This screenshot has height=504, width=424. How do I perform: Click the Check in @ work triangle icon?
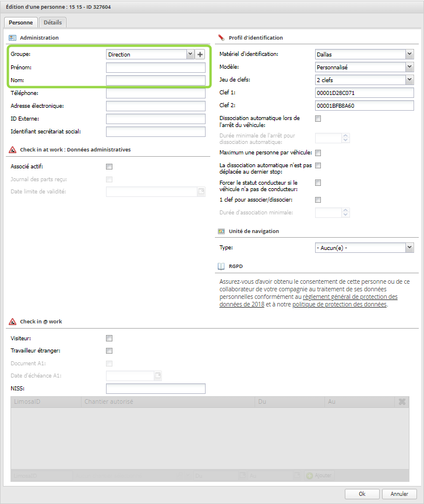tap(13, 322)
